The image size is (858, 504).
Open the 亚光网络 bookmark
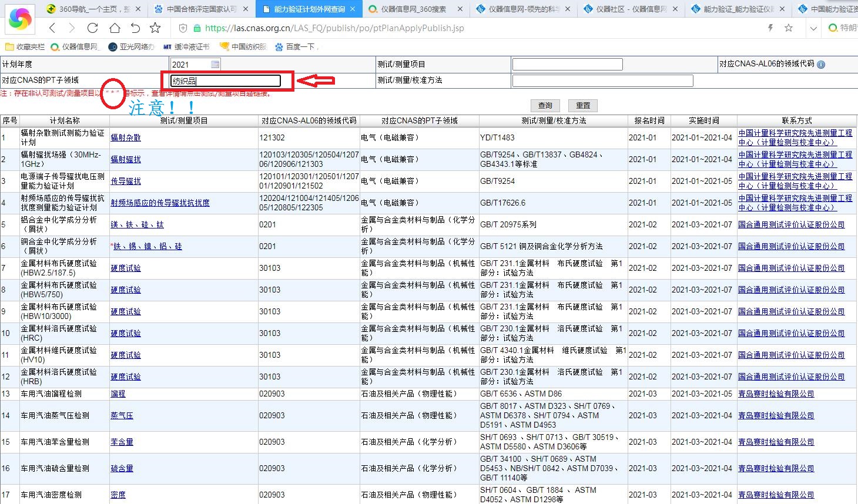click(x=132, y=46)
